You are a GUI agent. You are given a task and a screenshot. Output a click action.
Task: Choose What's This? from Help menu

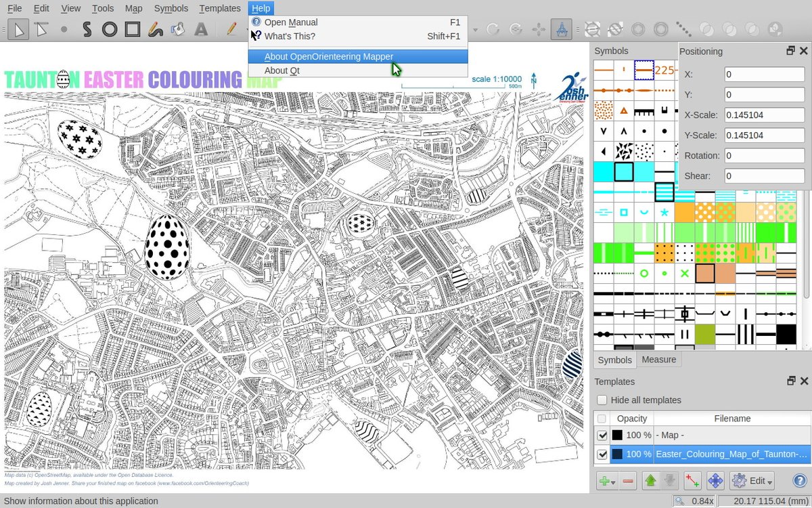358,36
